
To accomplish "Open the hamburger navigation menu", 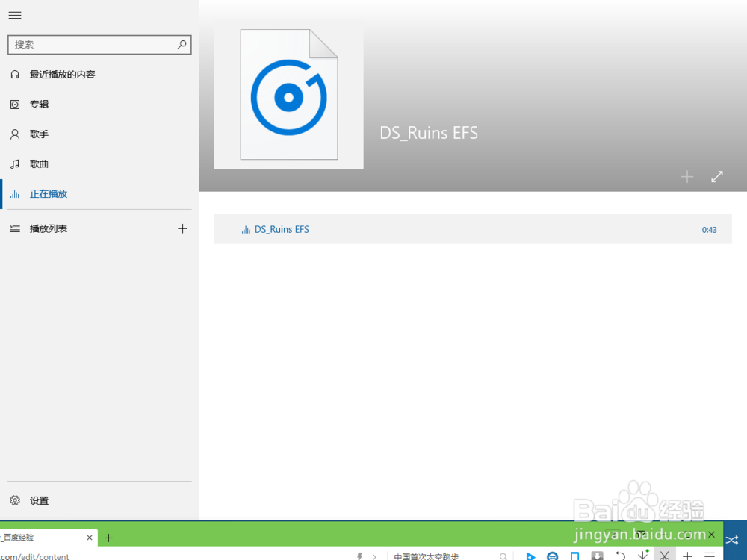I will coord(15,15).
